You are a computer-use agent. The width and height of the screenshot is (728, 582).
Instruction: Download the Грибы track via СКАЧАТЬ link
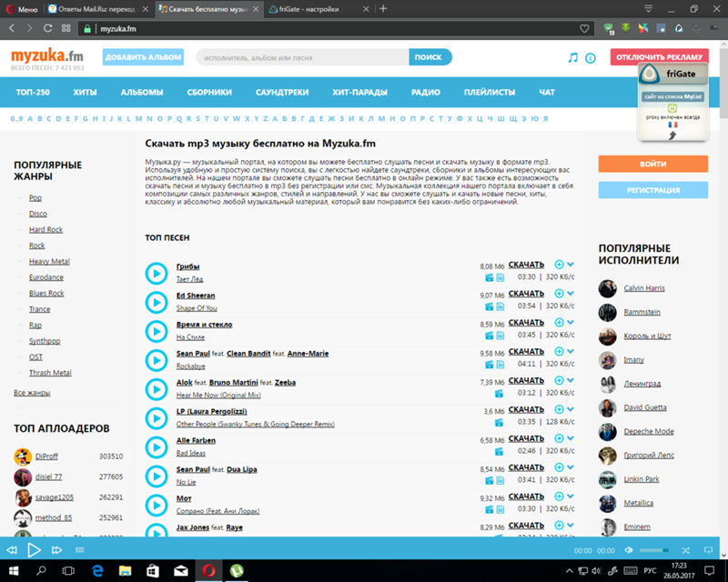tap(526, 265)
